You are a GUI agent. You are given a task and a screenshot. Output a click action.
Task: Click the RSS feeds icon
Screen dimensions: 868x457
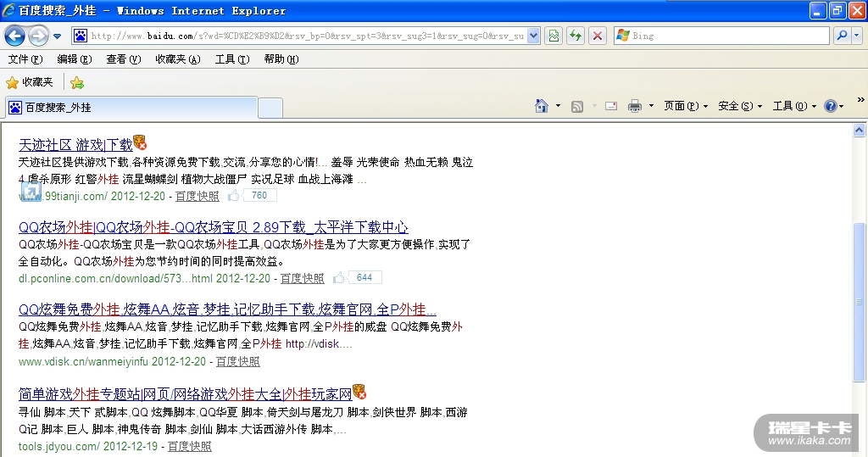[576, 106]
